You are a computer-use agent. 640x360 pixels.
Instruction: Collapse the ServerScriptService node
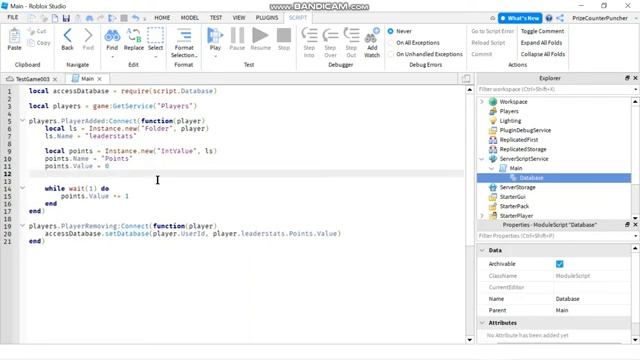[482, 159]
